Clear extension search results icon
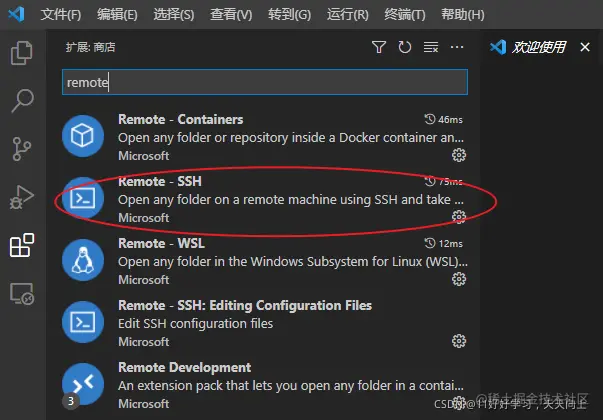The width and height of the screenshot is (603, 420). click(431, 47)
